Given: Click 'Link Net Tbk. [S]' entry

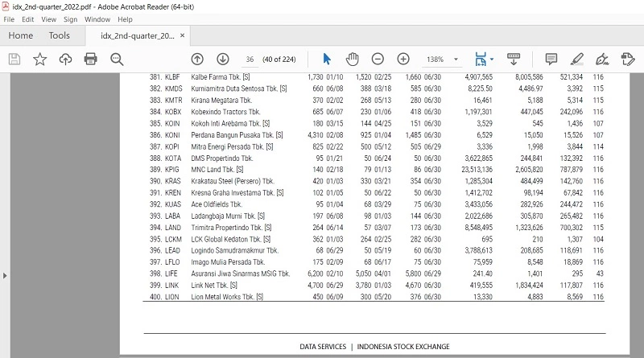Looking at the screenshot, I should [214, 285].
